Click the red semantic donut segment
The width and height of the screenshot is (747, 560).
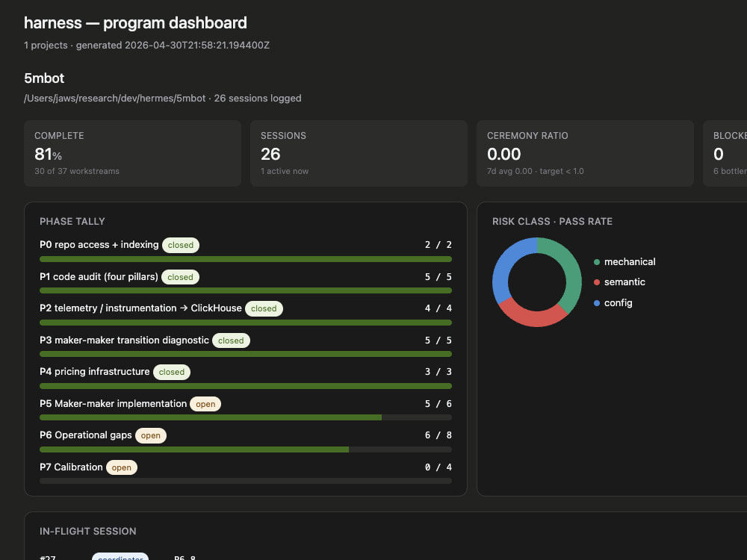(535, 317)
